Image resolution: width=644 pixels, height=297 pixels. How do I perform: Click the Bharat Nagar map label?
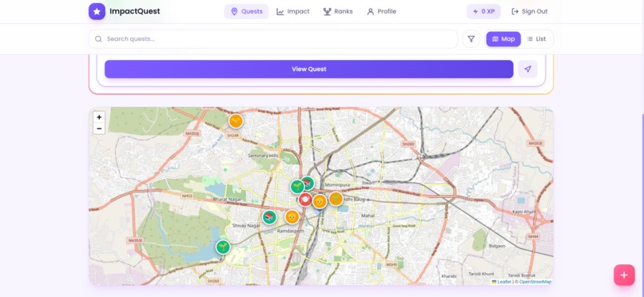tap(227, 200)
